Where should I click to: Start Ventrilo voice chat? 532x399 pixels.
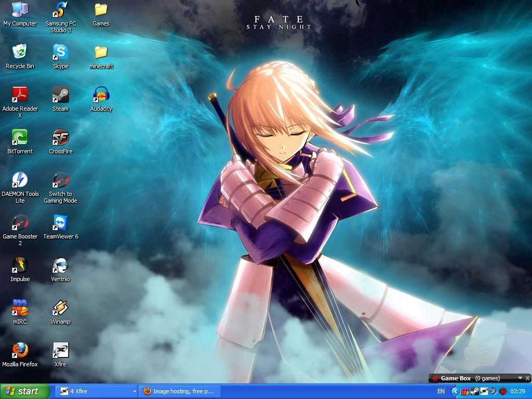[x=61, y=266]
